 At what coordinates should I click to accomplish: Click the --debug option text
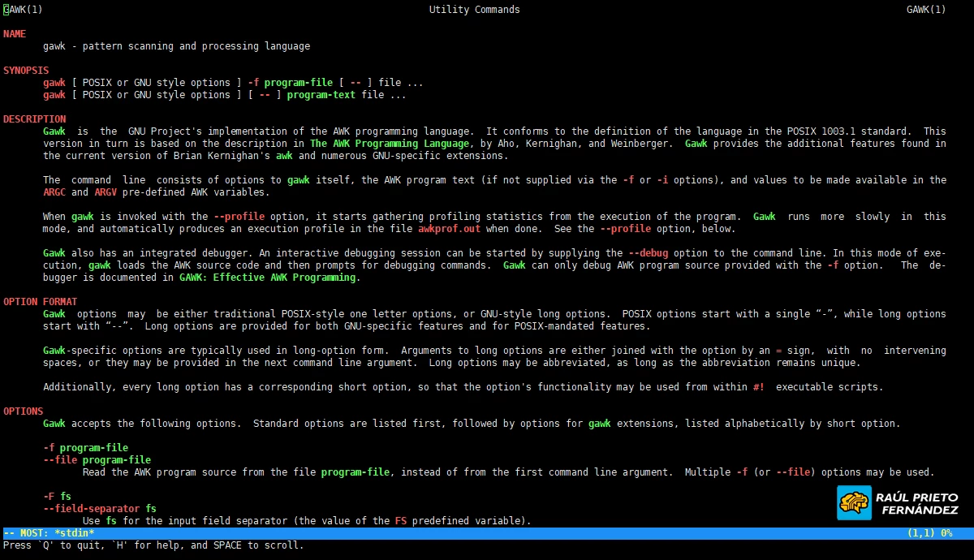click(651, 253)
